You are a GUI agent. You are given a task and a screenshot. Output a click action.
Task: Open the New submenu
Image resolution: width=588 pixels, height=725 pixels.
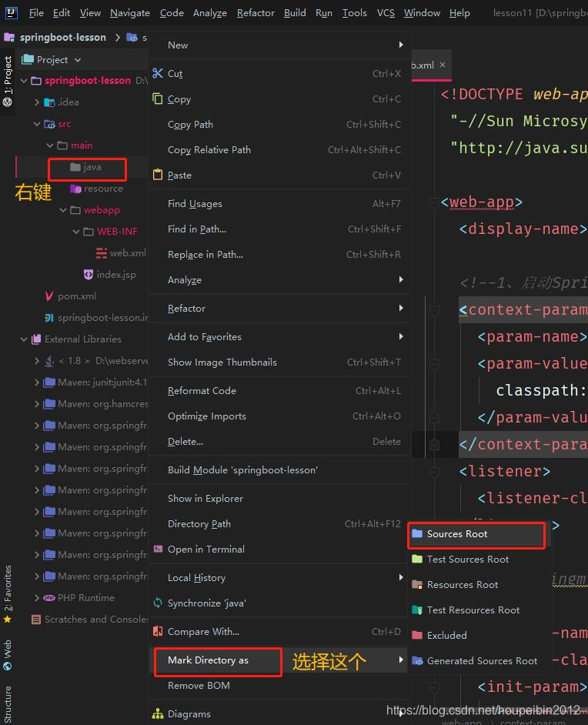pyautogui.click(x=280, y=45)
